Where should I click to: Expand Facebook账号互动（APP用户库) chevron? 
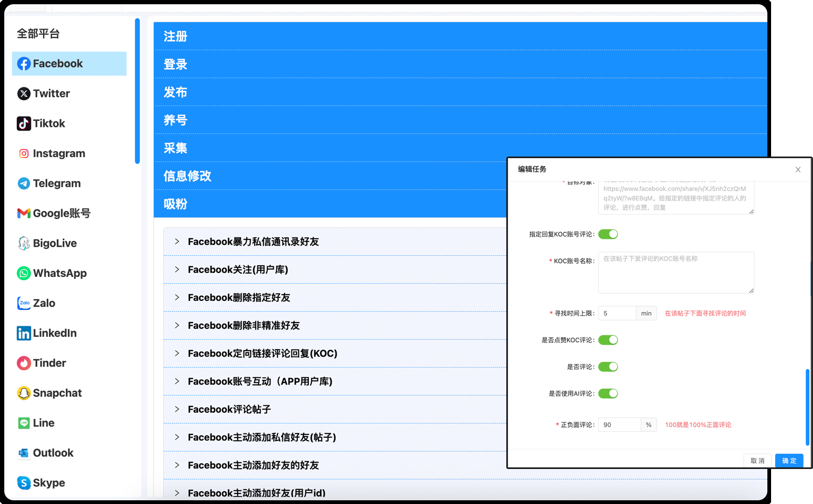177,381
